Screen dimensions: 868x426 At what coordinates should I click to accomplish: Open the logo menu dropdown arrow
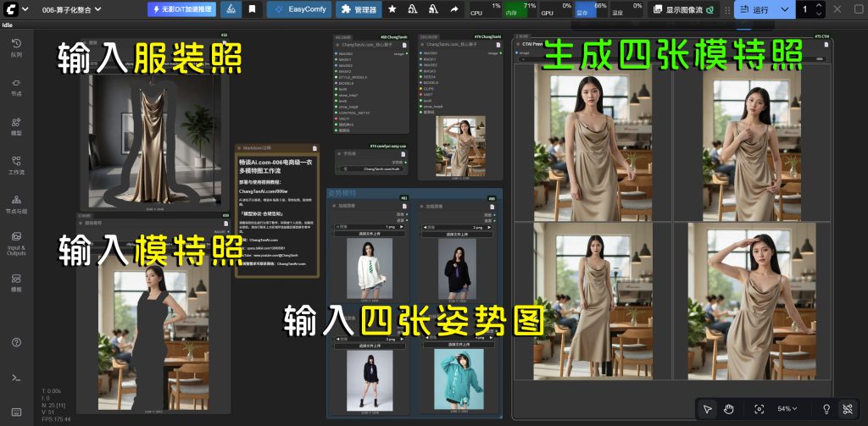[25, 8]
